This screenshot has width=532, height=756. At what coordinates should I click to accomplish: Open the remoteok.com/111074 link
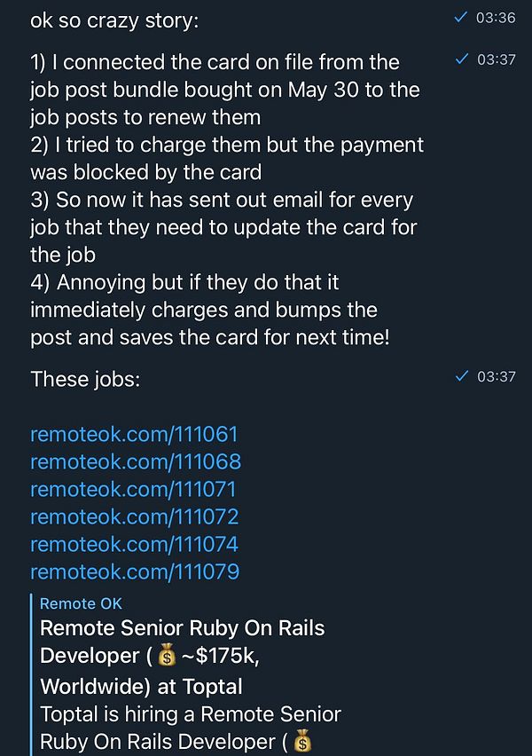[135, 545]
